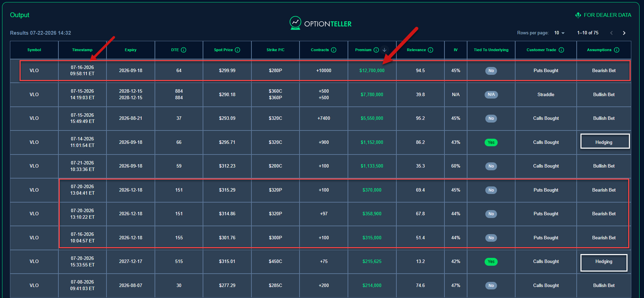Click IV value 60%

pyautogui.click(x=456, y=166)
